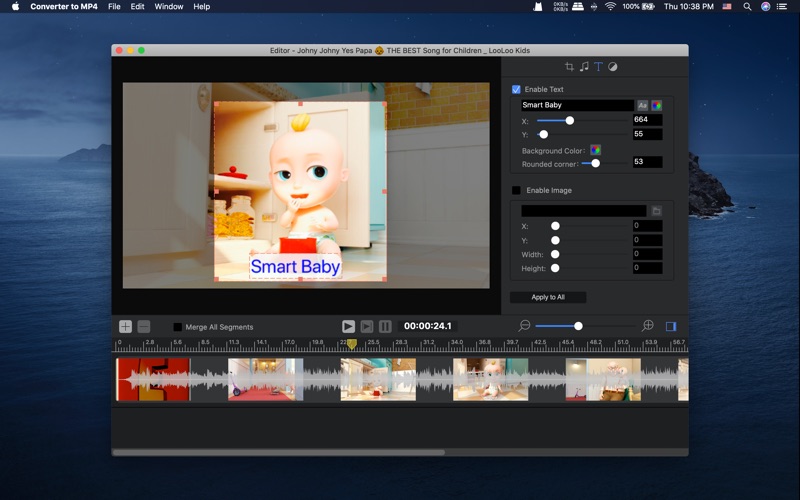Pick the text Background Color swatch
Image resolution: width=800 pixels, height=500 pixels.
595,150
